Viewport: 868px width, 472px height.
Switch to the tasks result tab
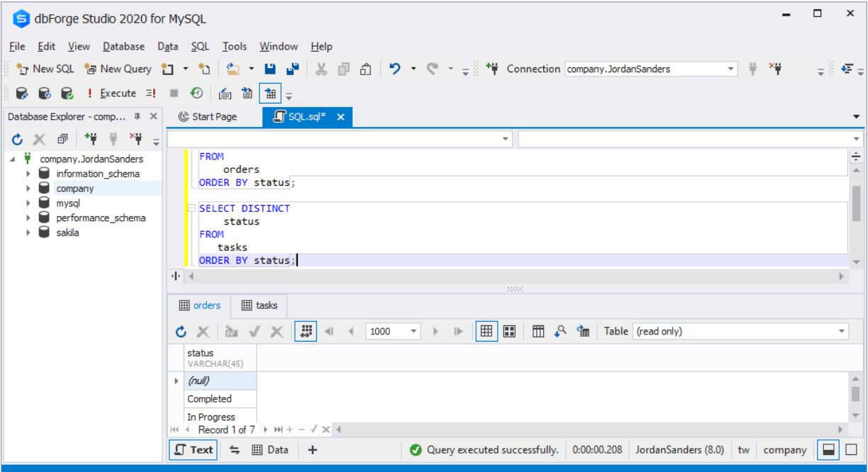pyautogui.click(x=260, y=305)
